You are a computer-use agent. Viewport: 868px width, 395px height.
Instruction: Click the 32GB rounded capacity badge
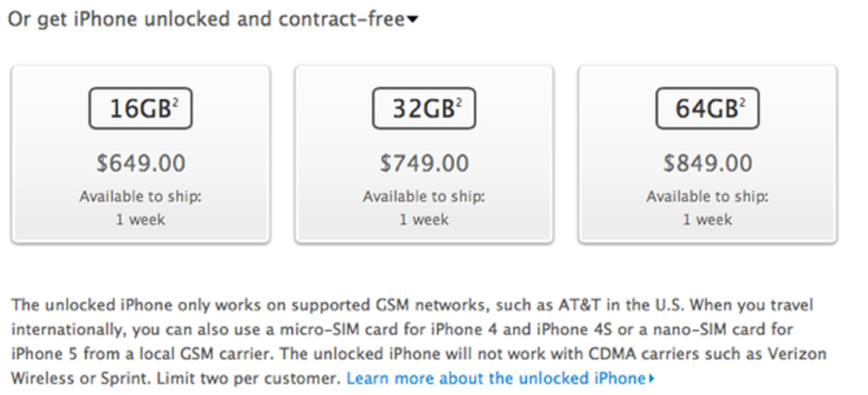pyautogui.click(x=423, y=107)
